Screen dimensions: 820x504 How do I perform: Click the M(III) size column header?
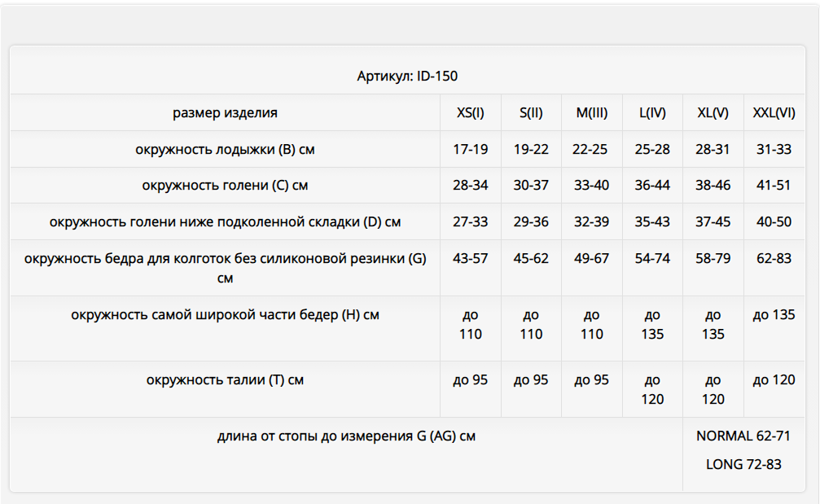[x=592, y=113]
